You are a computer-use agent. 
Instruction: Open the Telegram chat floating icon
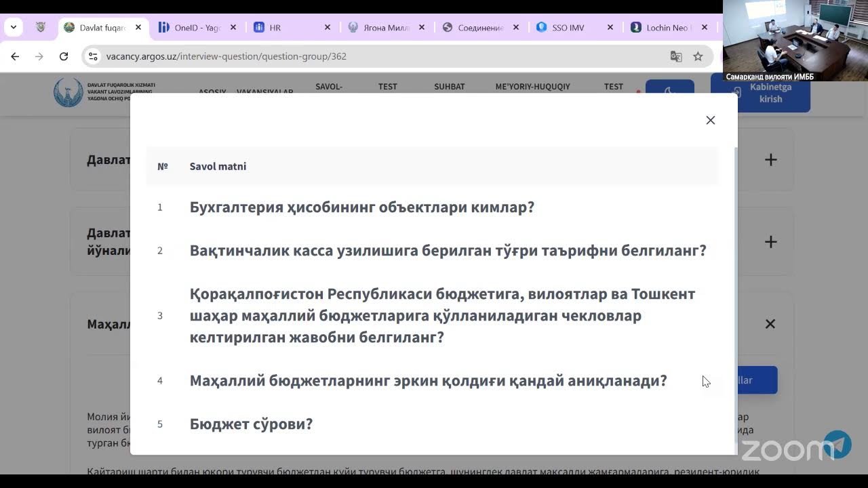pos(838,444)
